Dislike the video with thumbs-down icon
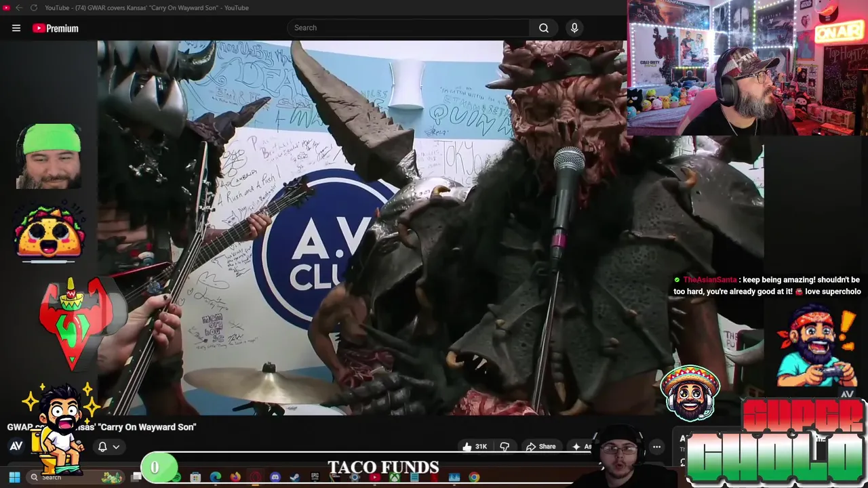The image size is (868, 488). 505,447
